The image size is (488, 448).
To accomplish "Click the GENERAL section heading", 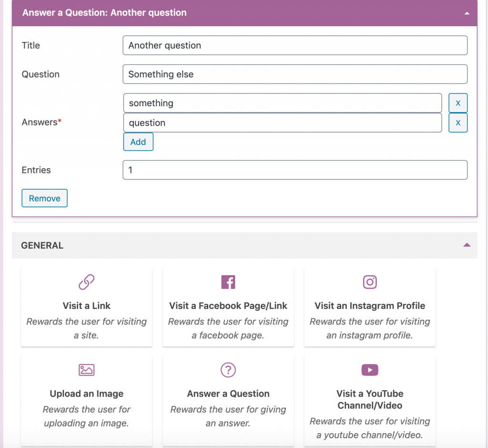I will (42, 245).
